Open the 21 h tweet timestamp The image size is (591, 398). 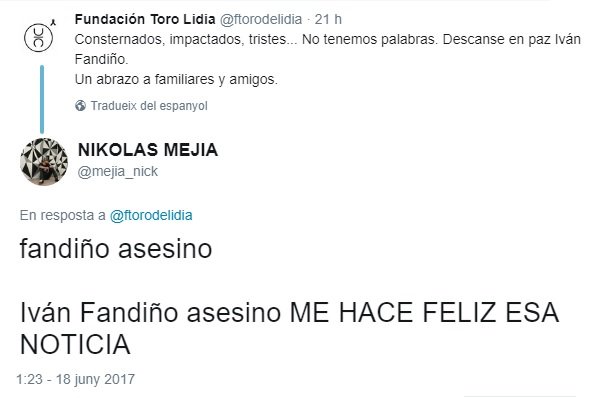coord(328,19)
